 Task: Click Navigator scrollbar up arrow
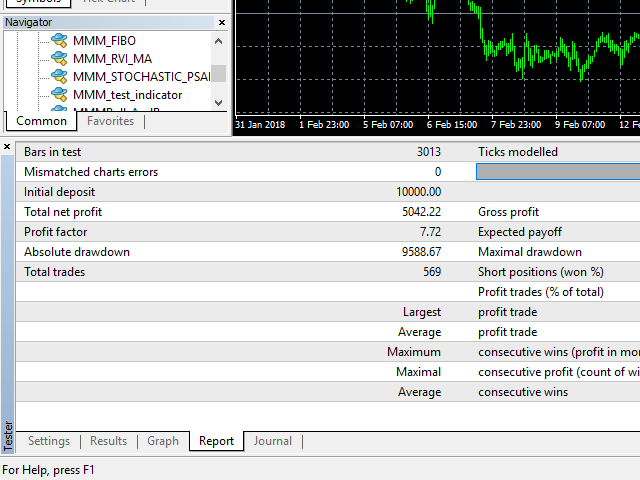(218, 41)
